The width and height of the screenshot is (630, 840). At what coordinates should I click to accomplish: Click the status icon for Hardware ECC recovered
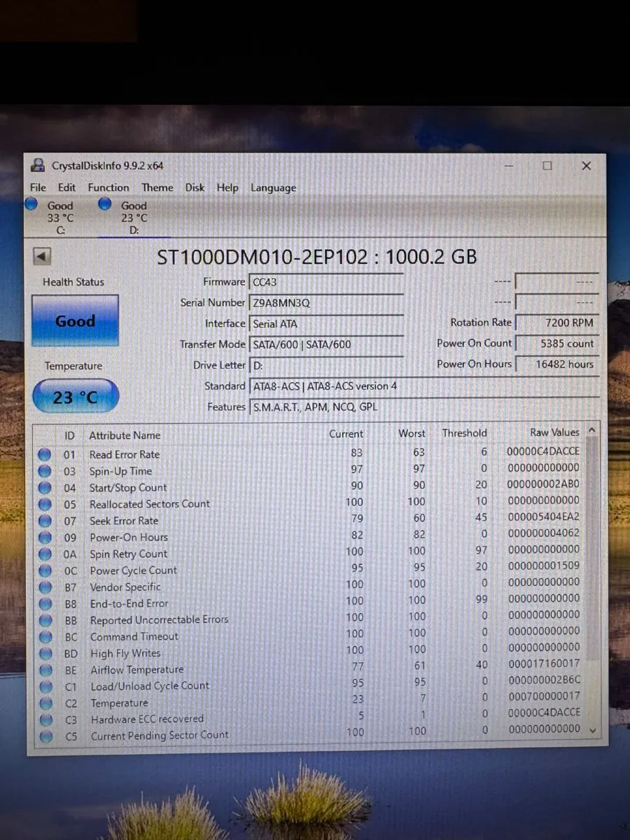pos(45,720)
